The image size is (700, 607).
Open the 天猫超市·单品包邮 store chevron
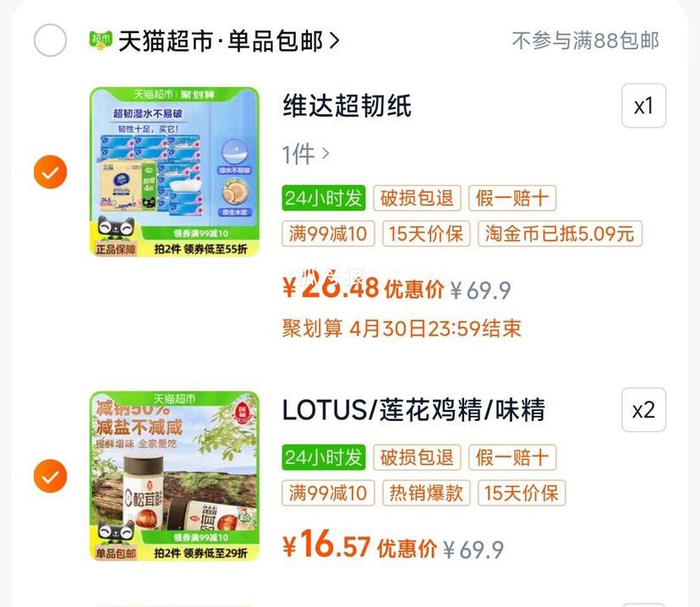(335, 41)
